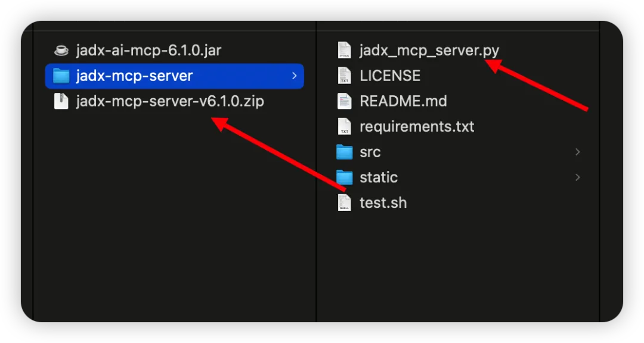Click the blue folder icon of jadx-mcp-server
Image resolution: width=644 pixels, height=343 pixels.
click(61, 76)
